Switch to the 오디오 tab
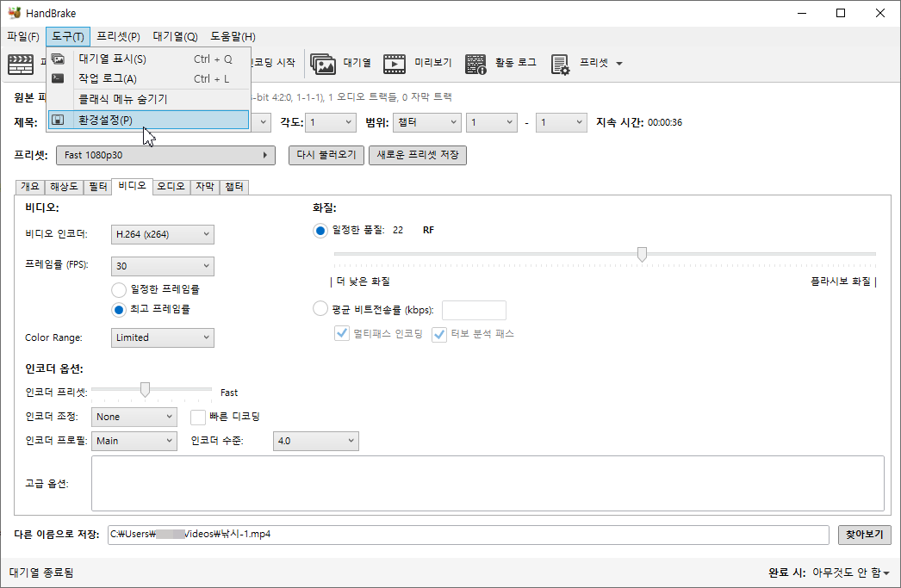The image size is (901, 588). [x=171, y=187]
